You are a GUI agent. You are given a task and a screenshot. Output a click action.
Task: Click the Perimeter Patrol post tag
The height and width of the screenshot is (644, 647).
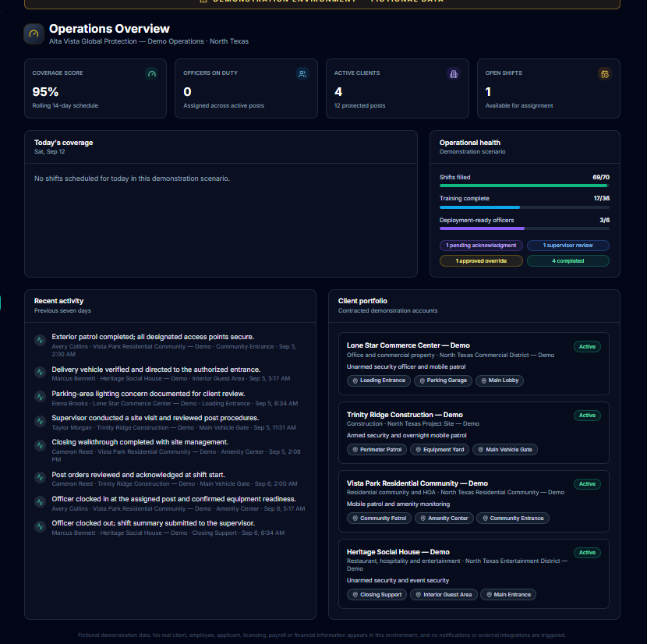pyautogui.click(x=377, y=450)
